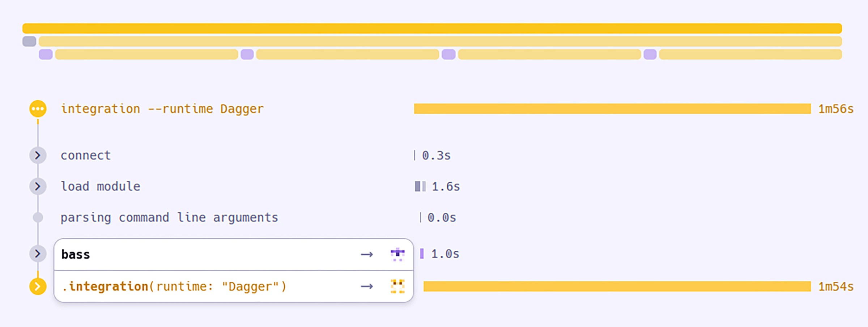
Task: Click the first purple span in overview
Action: click(x=46, y=54)
